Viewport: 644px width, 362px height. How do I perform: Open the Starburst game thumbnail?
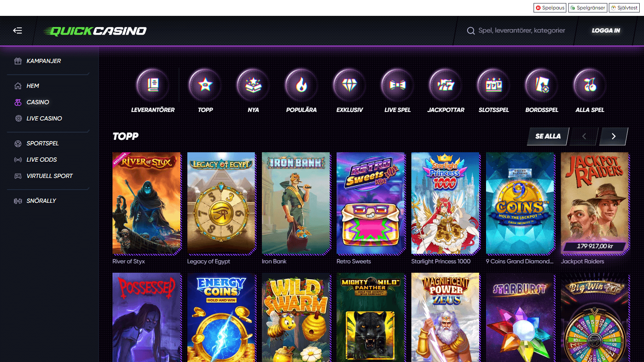click(x=520, y=317)
